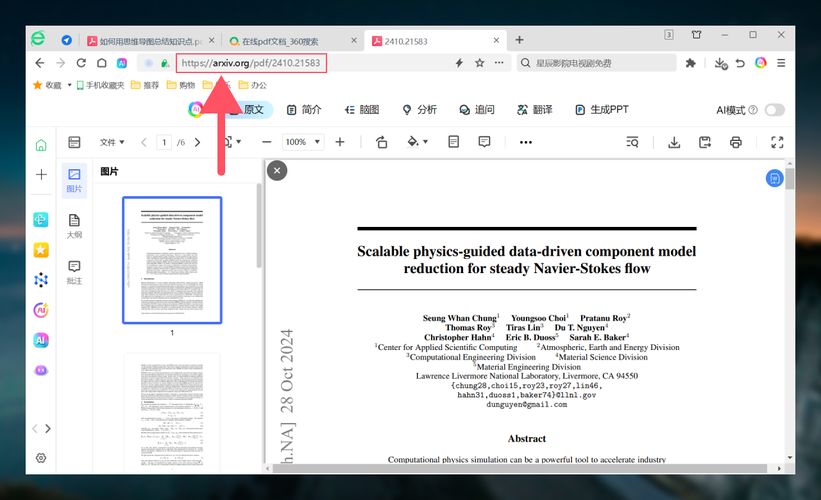The width and height of the screenshot is (821, 500).
Task: Open the highlight color fill dropdown
Action: [417, 142]
